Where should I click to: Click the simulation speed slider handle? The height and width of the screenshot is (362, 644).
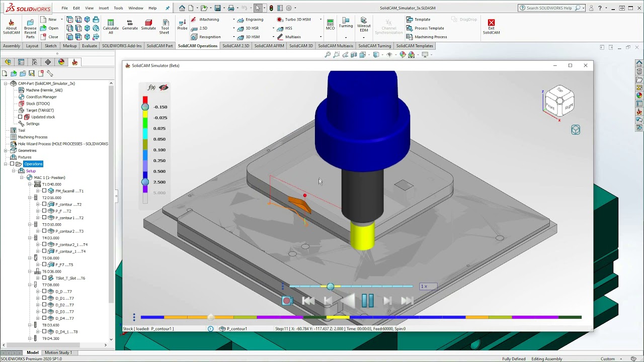(330, 287)
